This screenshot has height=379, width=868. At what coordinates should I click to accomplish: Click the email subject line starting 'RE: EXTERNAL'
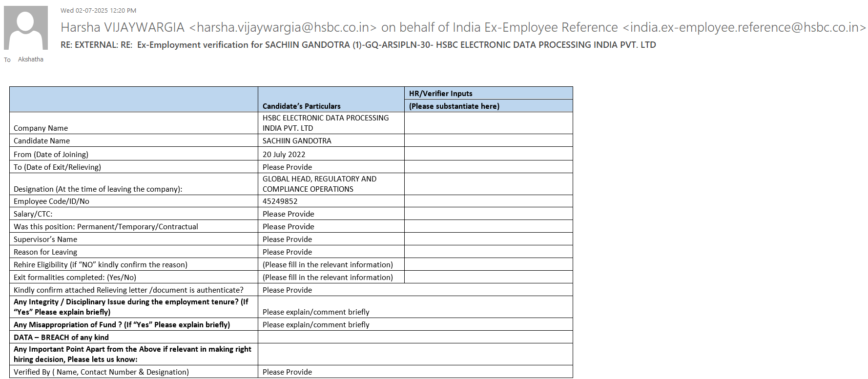[x=358, y=45]
